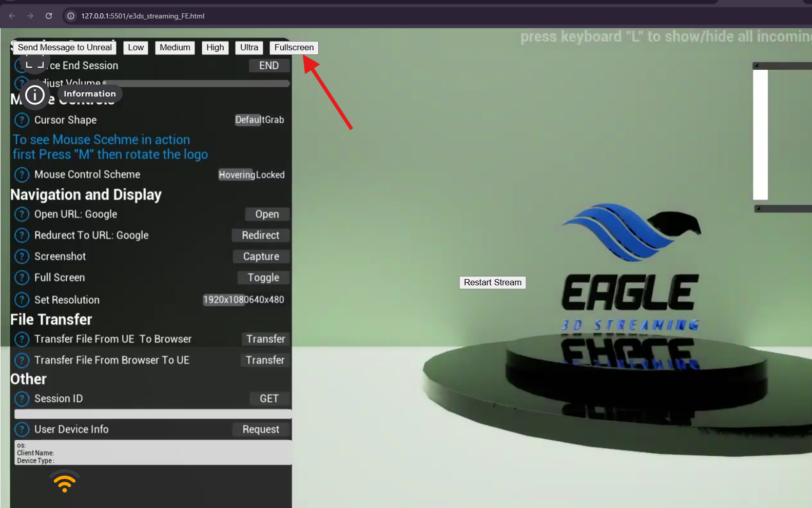Viewport: 812px width, 508px height.
Task: Click Send Message to Unreal button
Action: click(65, 48)
